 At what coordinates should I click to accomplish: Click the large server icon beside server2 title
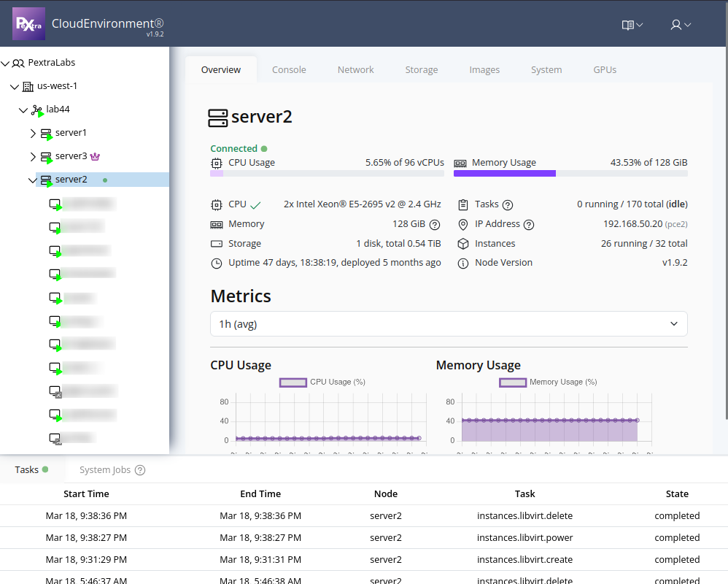coord(218,118)
